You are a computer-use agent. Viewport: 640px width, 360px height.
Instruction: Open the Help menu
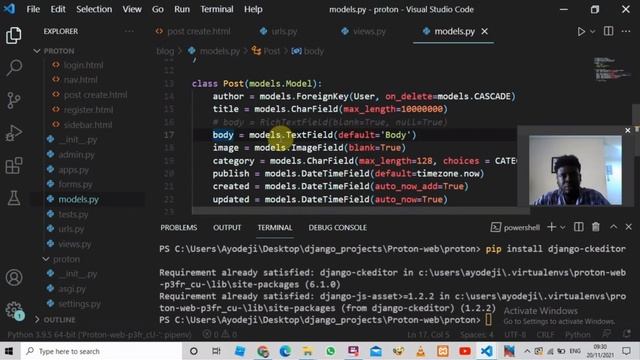pos(253,9)
